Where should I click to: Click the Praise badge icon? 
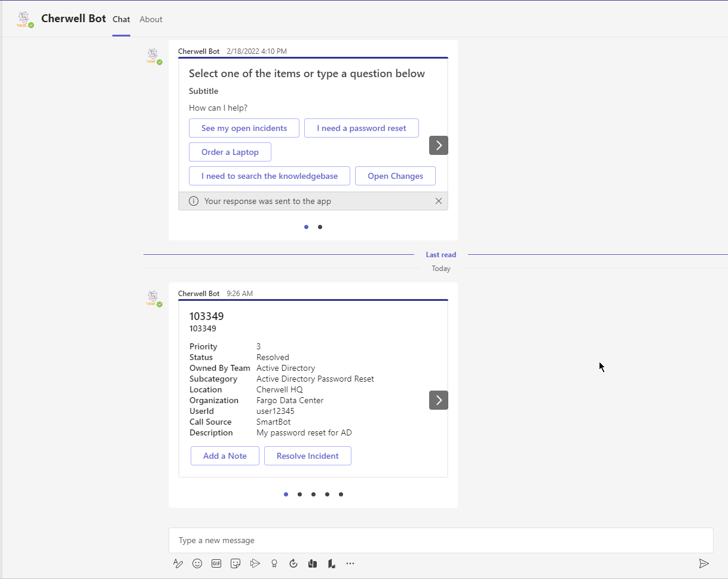(274, 563)
